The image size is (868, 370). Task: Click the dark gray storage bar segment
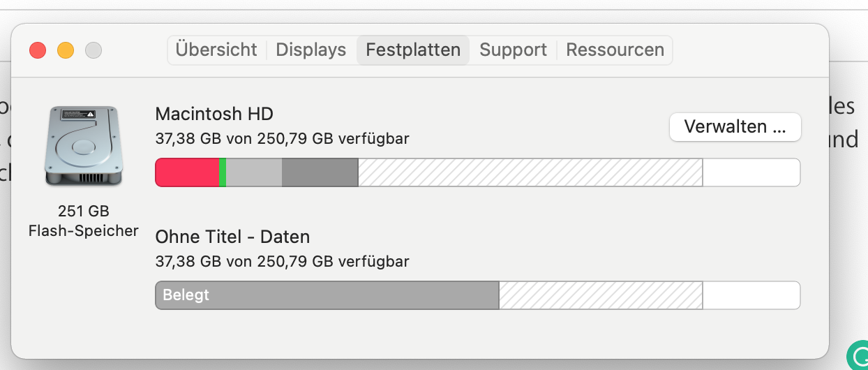click(320, 172)
